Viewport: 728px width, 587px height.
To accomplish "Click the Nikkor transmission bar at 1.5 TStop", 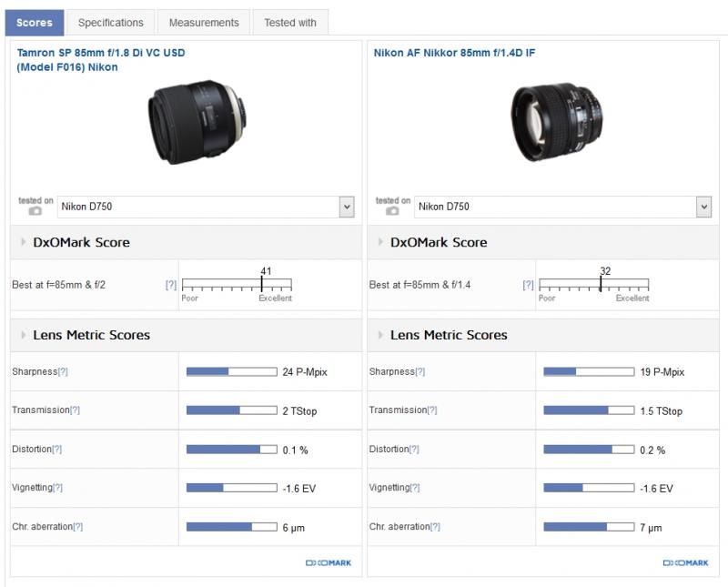I will [x=589, y=410].
